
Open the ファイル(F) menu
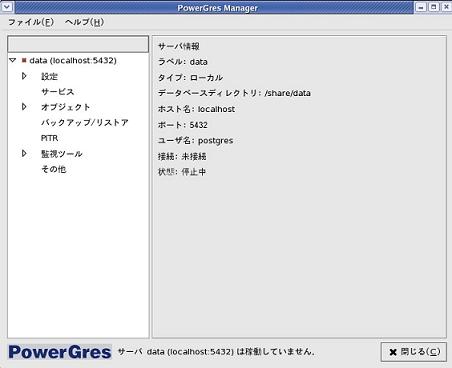[31, 22]
